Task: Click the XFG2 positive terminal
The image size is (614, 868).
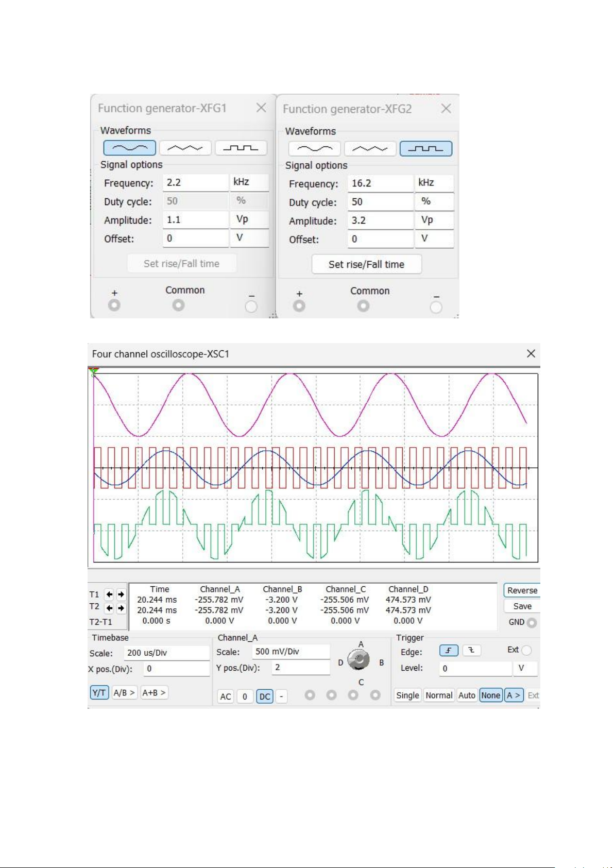Action: (299, 306)
